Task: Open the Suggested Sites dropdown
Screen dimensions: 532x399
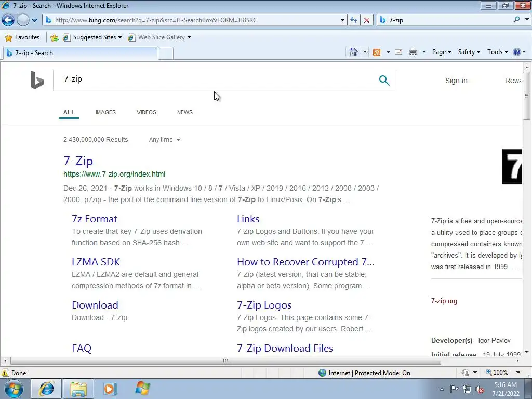Action: coord(92,37)
